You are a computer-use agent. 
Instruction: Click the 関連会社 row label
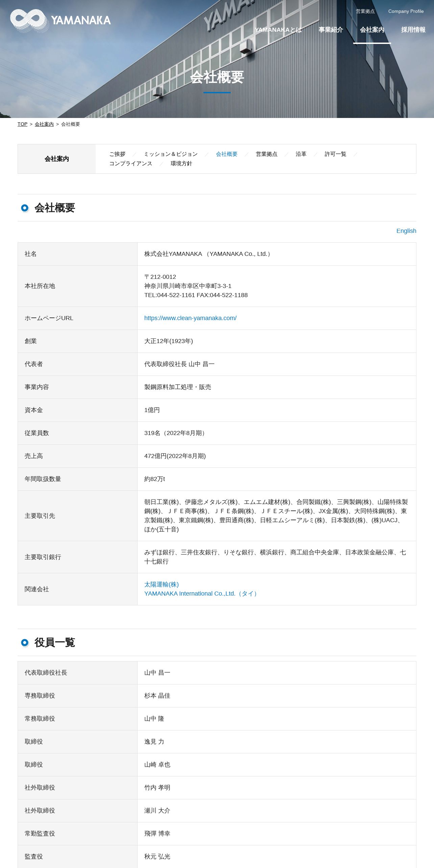click(37, 589)
